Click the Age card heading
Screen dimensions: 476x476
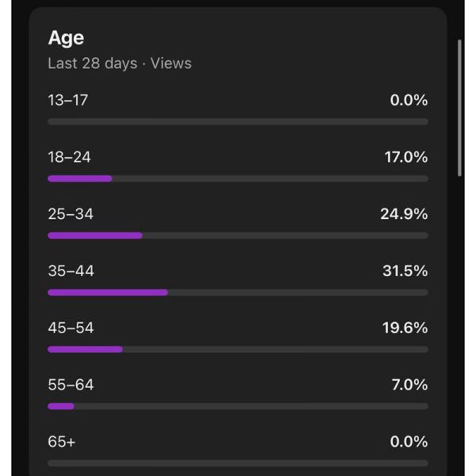(x=66, y=38)
